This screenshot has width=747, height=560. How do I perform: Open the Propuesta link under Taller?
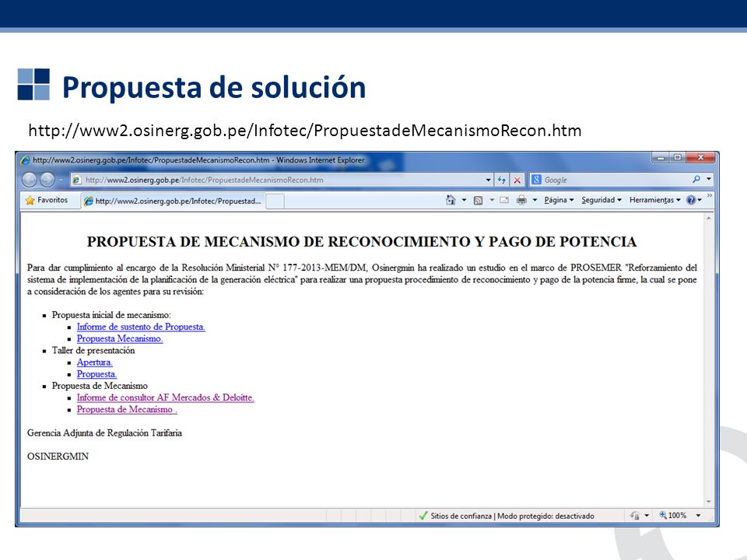click(96, 374)
